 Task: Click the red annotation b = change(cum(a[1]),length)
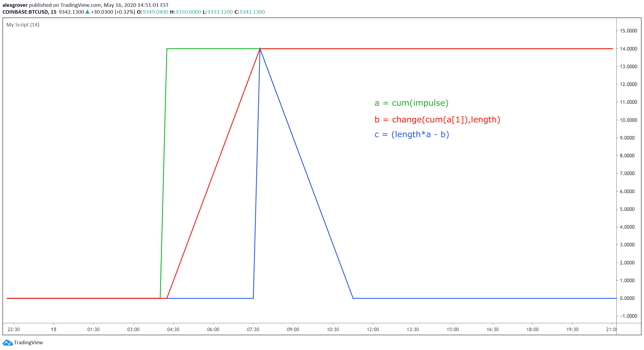pyautogui.click(x=437, y=120)
